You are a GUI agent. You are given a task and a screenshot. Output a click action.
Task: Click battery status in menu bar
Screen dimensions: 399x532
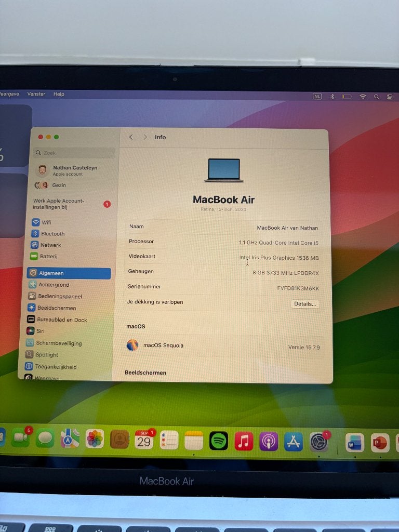(347, 97)
